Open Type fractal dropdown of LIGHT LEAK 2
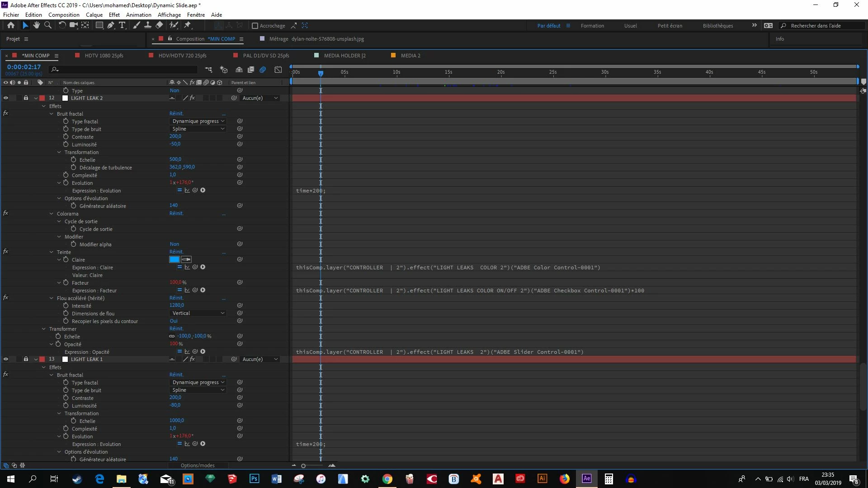Screen dimensions: 868x488 [x=198, y=121]
